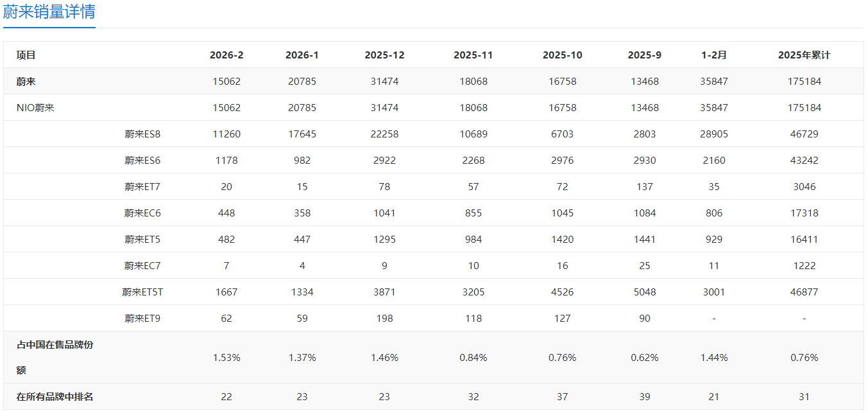Click the 蔚来ET5 model name

(x=142, y=240)
